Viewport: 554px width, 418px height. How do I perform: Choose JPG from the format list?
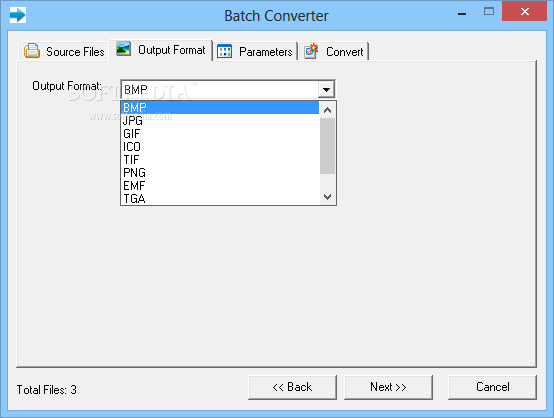coord(219,120)
